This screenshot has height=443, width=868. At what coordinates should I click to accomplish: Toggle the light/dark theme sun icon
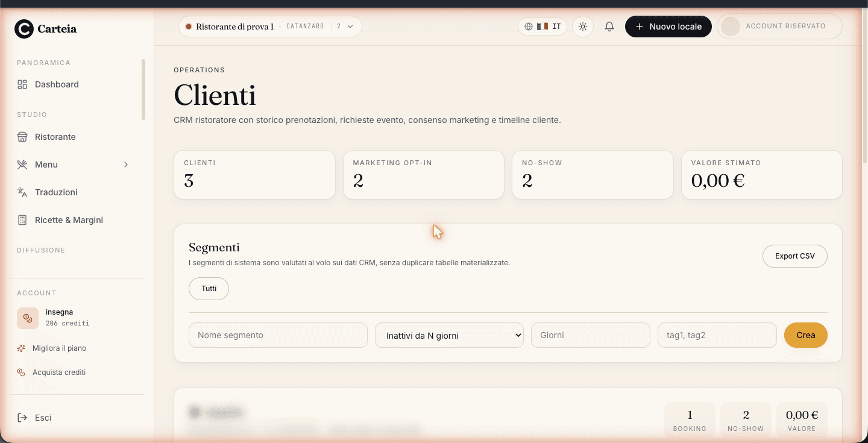[582, 27]
